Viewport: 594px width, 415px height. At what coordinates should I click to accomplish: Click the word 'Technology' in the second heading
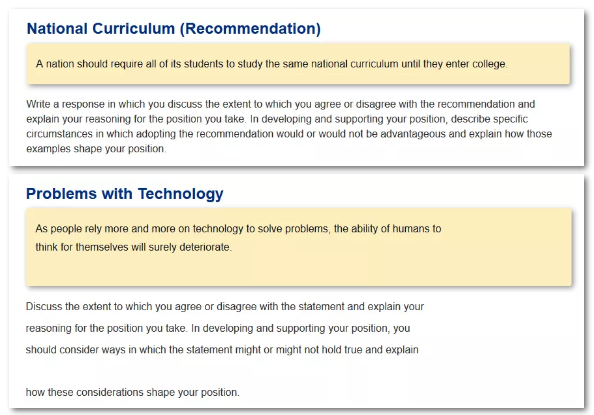181,194
